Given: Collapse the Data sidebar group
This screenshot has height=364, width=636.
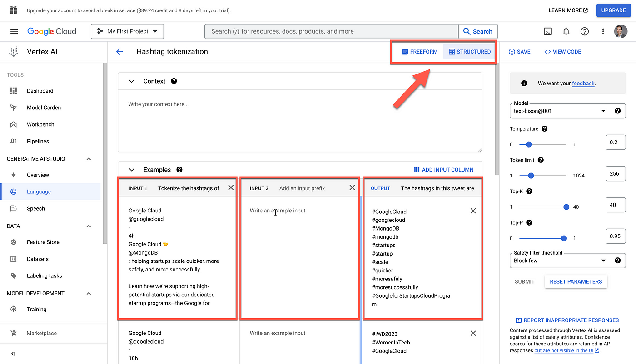Looking at the screenshot, I should [x=89, y=226].
